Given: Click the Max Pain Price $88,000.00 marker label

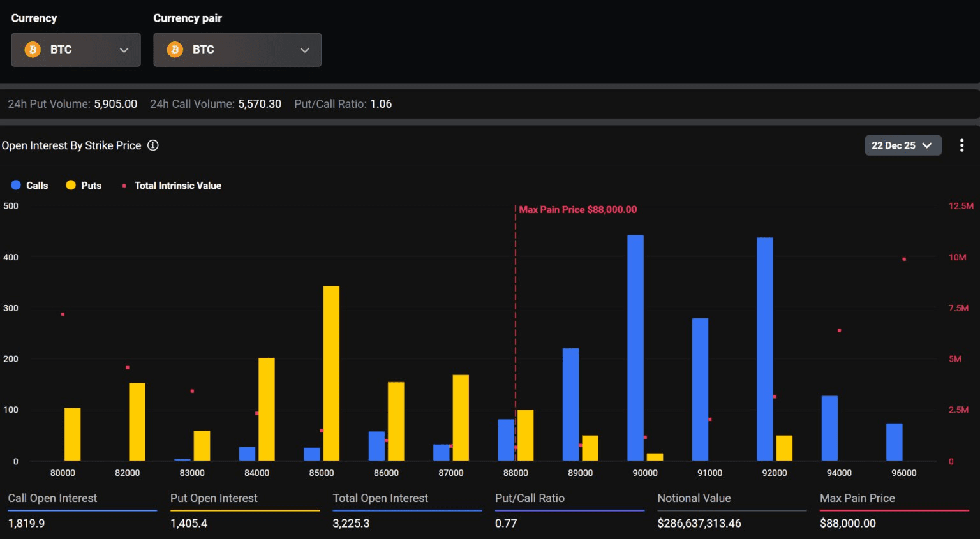Looking at the screenshot, I should 577,210.
